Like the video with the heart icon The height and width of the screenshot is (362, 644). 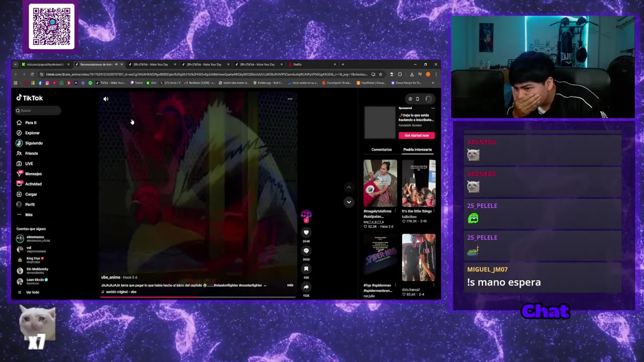(306, 232)
